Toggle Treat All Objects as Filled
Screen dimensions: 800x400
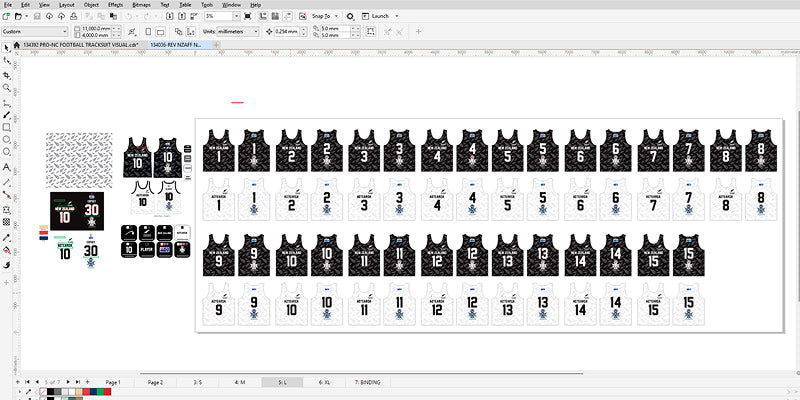tap(370, 32)
